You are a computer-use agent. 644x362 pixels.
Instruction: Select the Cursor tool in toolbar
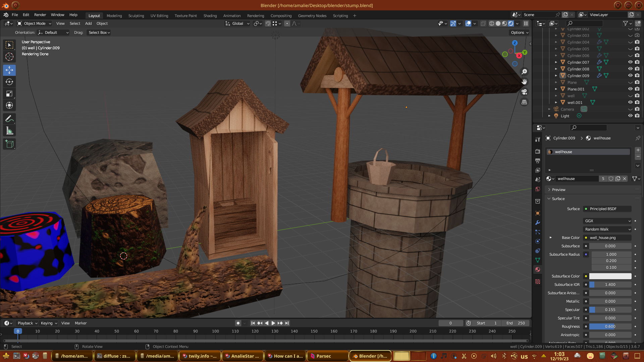pyautogui.click(x=9, y=57)
